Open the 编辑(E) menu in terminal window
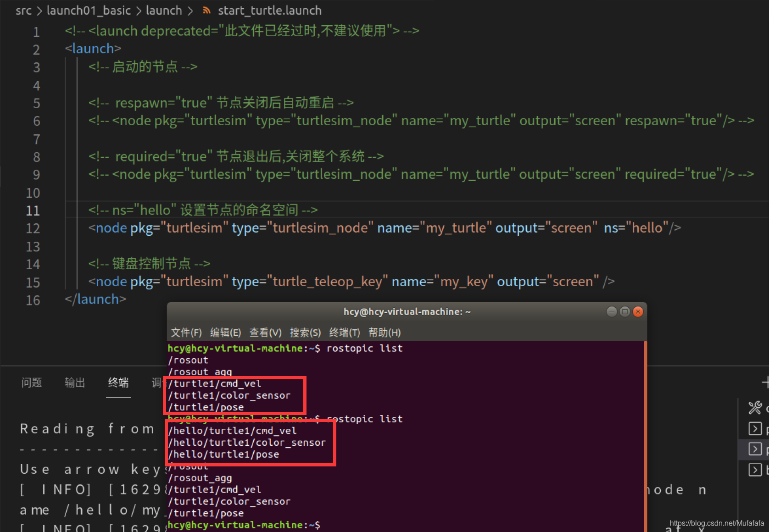Image resolution: width=769 pixels, height=532 pixels. click(226, 332)
